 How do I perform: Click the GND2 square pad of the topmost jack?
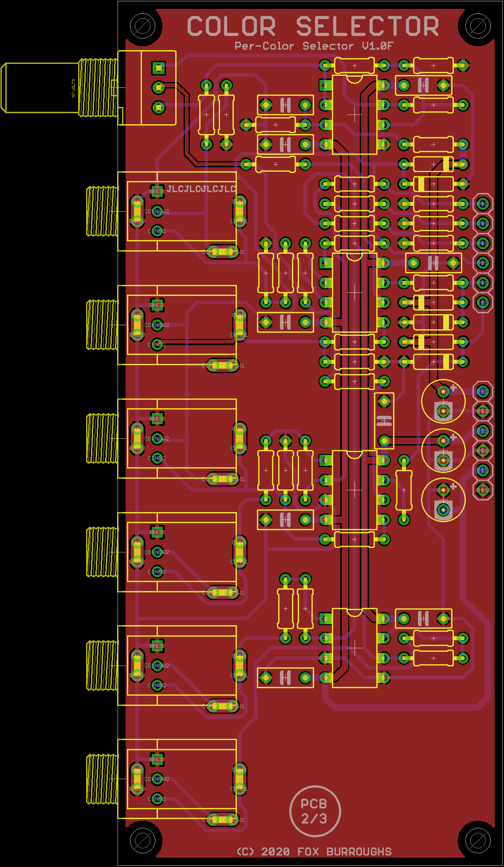coord(157,191)
